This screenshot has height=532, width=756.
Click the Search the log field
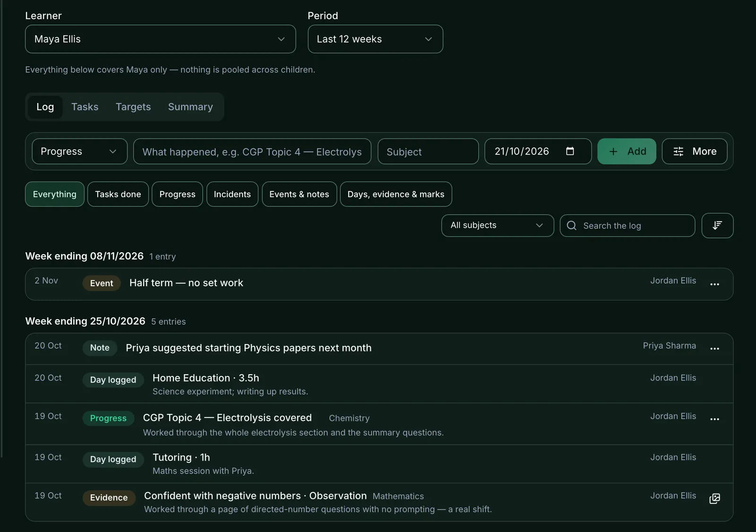627,225
